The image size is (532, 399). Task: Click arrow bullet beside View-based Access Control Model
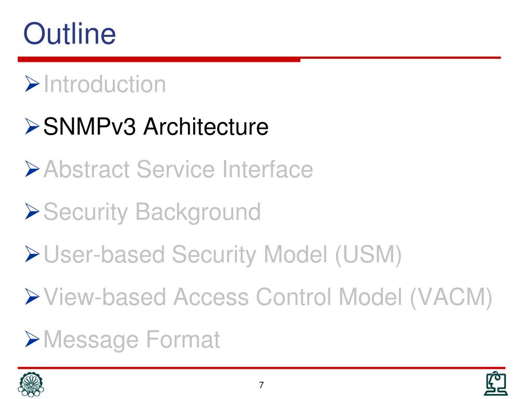coord(32,297)
